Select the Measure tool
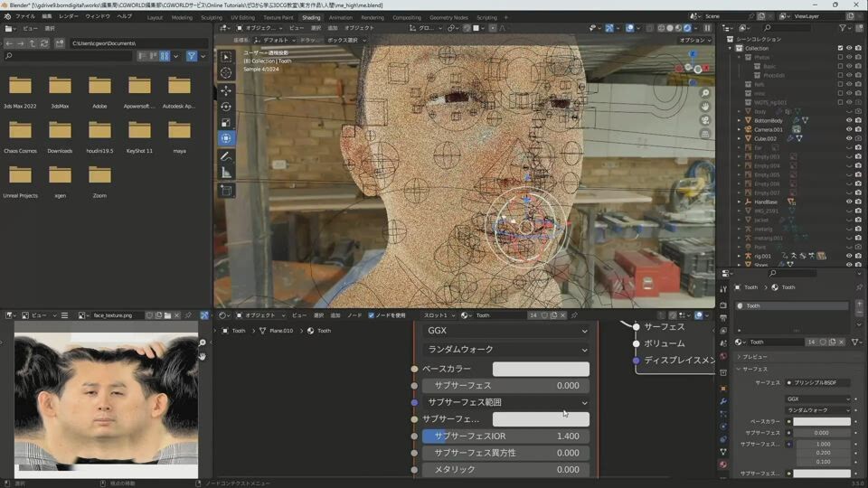 (x=226, y=173)
